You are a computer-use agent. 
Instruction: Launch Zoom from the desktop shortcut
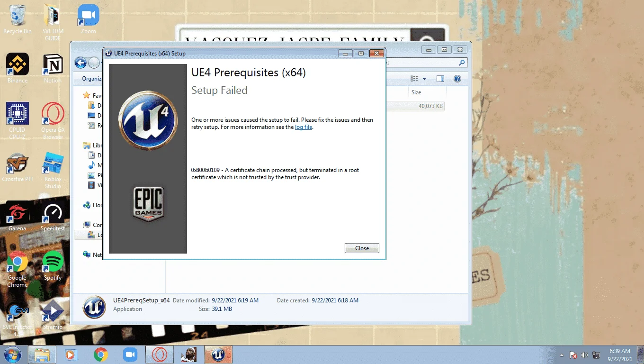[88, 19]
